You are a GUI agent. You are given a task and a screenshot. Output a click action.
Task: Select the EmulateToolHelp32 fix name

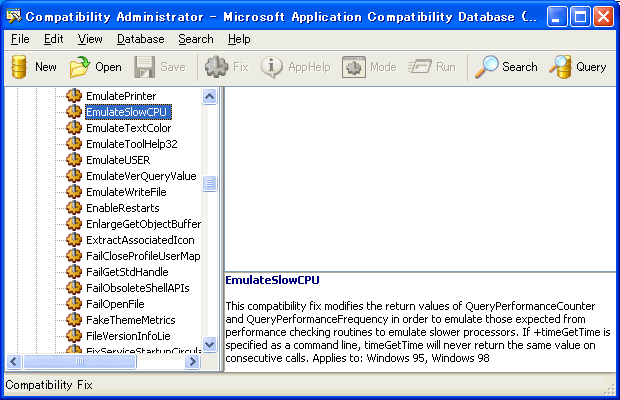pyautogui.click(x=132, y=144)
